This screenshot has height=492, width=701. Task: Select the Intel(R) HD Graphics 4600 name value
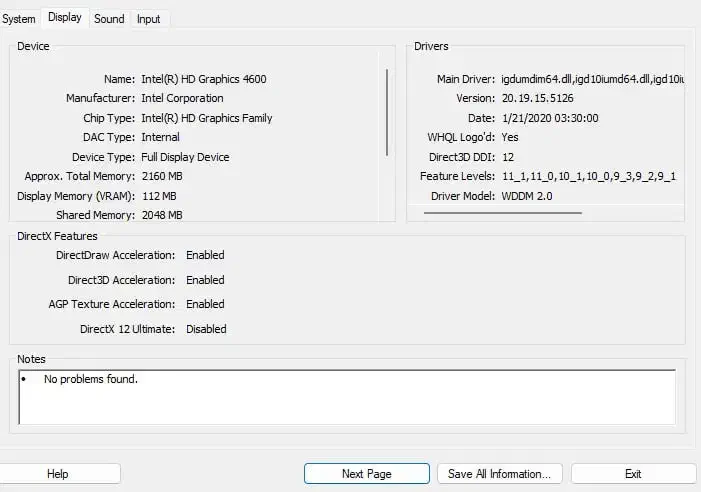coord(204,79)
